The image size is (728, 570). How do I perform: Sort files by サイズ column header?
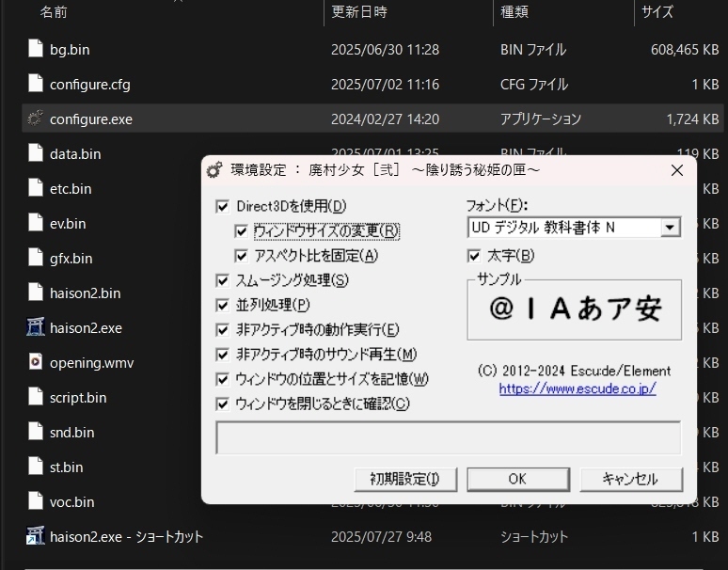tap(657, 12)
